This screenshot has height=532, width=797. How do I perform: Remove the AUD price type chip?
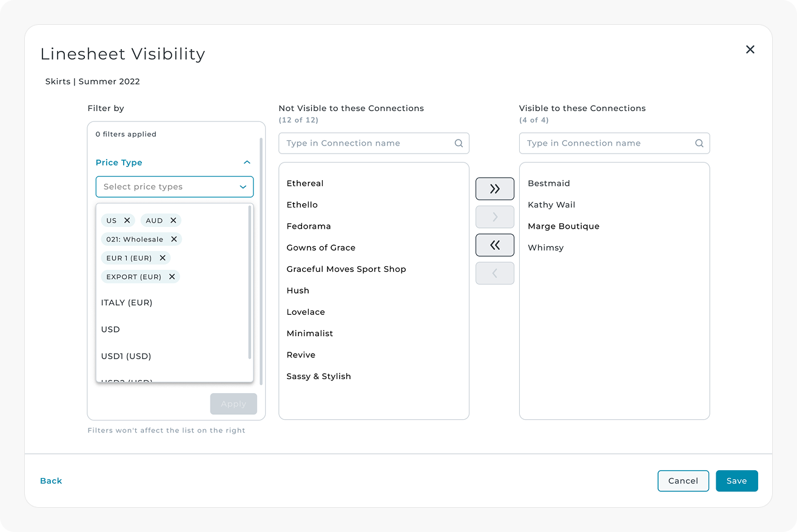pyautogui.click(x=173, y=221)
